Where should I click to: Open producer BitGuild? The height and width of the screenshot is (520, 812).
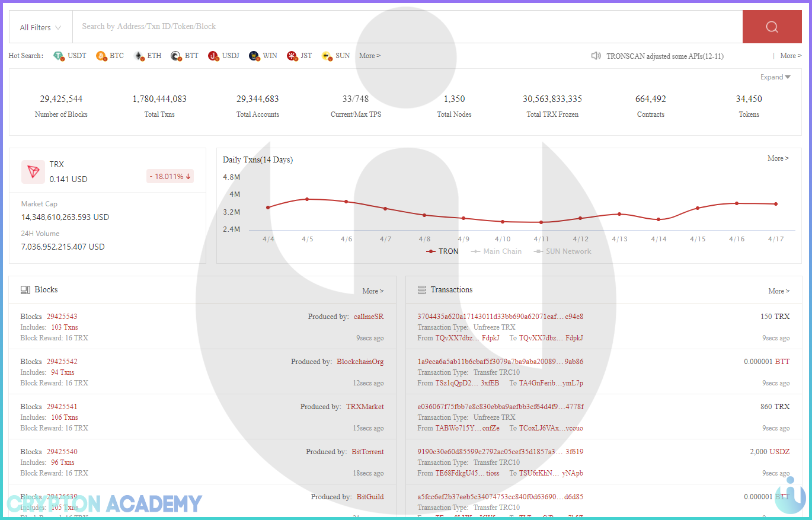[370, 497]
